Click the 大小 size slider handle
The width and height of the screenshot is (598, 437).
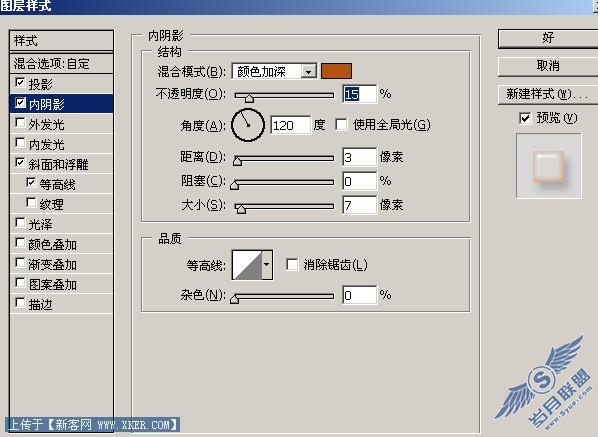click(241, 209)
